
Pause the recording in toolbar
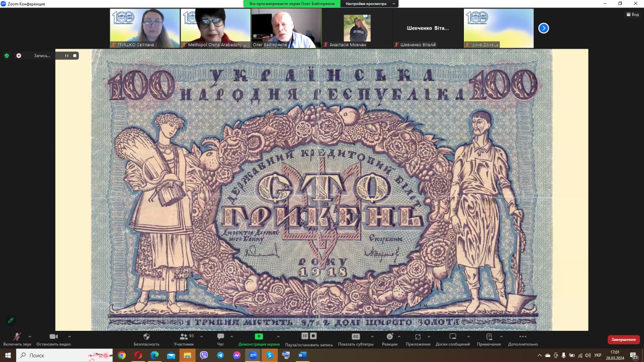pyautogui.click(x=304, y=336)
